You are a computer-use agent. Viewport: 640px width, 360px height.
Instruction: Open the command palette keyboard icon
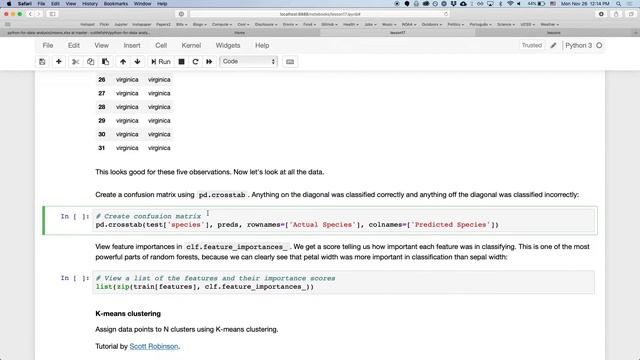(290, 62)
